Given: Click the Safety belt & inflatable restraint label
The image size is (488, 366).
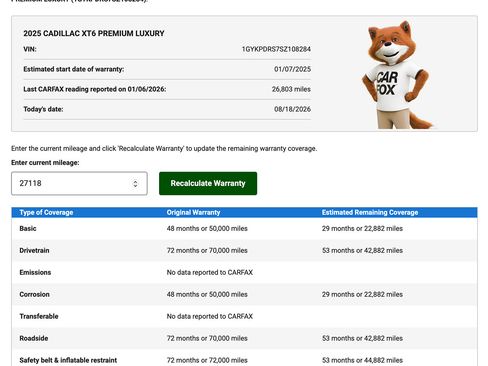Looking at the screenshot, I should pyautogui.click(x=68, y=360).
